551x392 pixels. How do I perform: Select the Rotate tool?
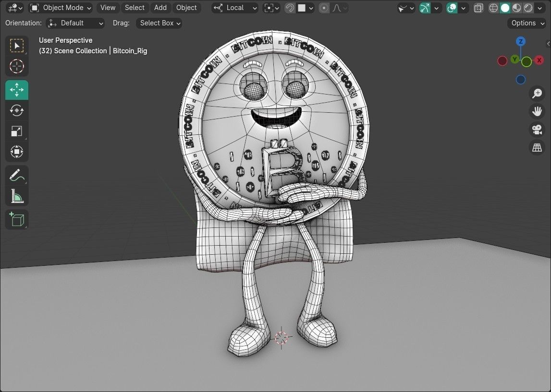coord(16,110)
